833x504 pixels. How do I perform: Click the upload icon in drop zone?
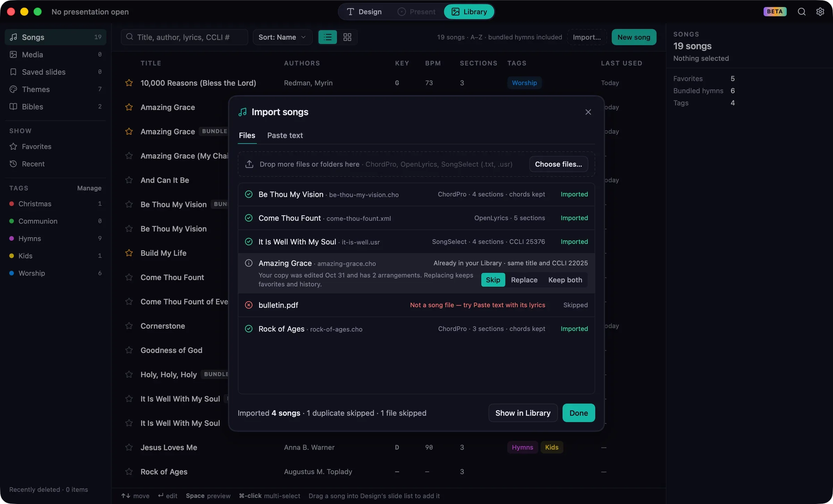pyautogui.click(x=249, y=164)
